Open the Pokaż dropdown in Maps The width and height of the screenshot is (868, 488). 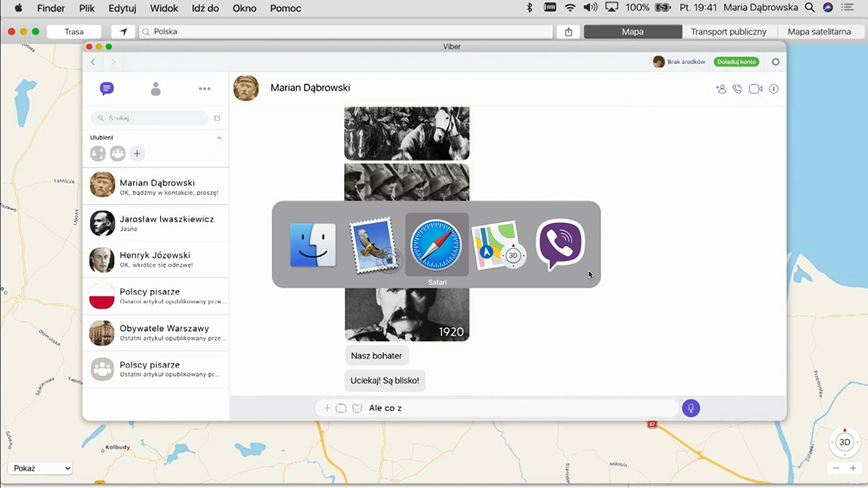coord(41,468)
